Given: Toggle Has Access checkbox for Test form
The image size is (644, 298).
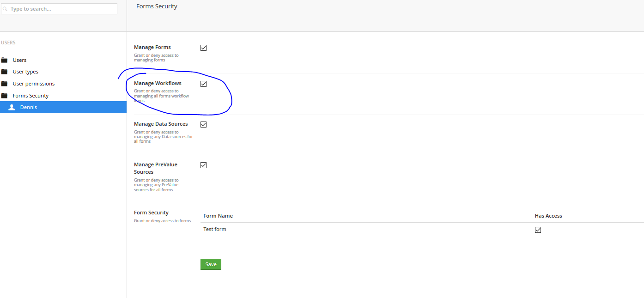Looking at the screenshot, I should click(538, 230).
